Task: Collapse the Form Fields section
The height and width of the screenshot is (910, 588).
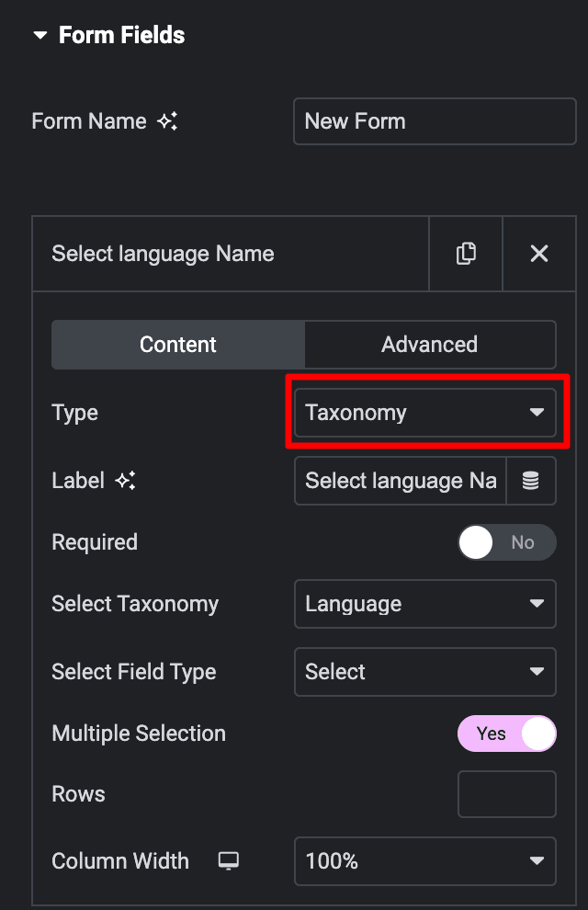Action: (x=40, y=35)
